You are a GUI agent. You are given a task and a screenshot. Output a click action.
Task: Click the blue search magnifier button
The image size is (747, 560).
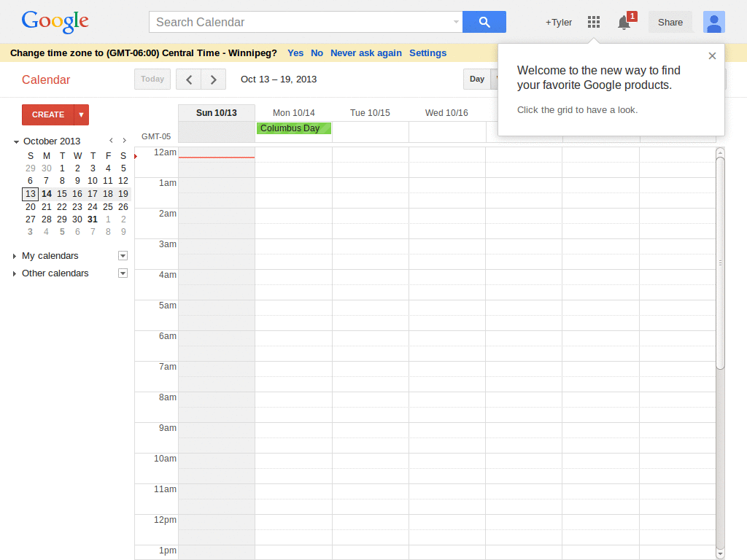[484, 22]
